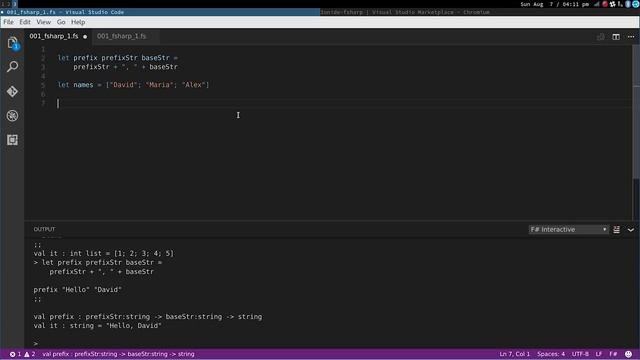Open the Help menu

(78, 22)
